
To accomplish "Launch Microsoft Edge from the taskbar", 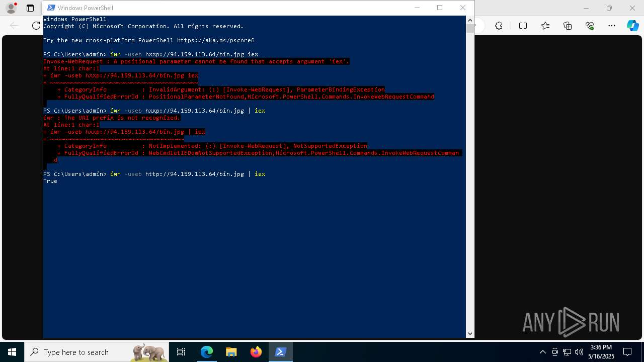I will coord(207,352).
